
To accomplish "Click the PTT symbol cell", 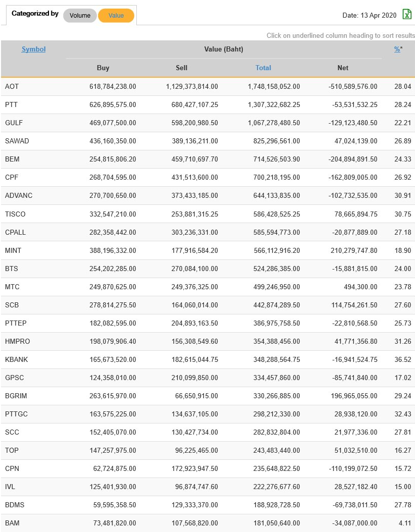I will tap(11, 104).
